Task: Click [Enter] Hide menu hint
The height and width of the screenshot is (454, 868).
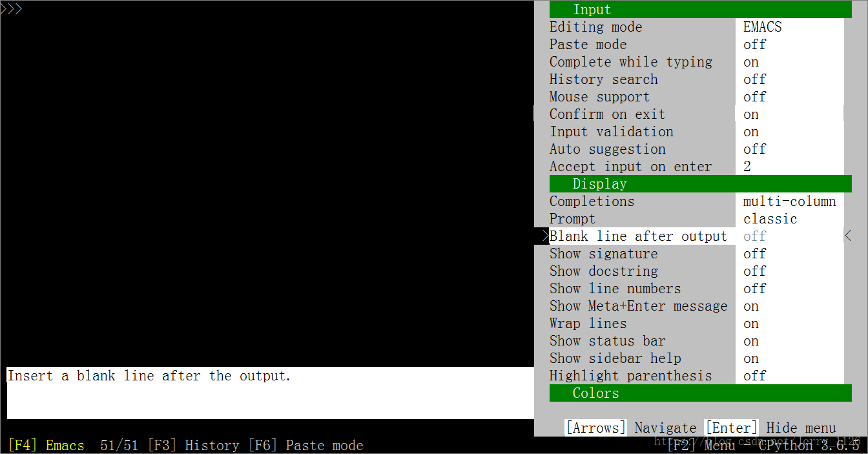Action: coord(770,428)
